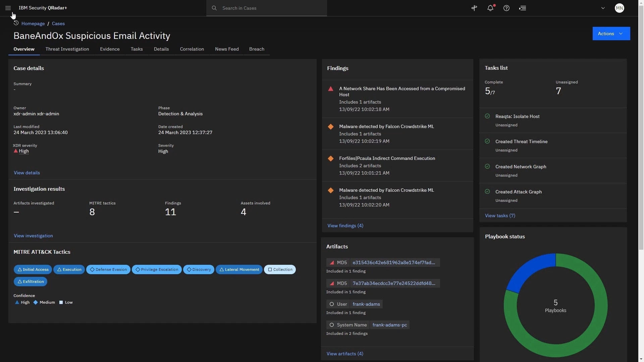
Task: Toggle Created Attack Graph task checkmark
Action: [x=487, y=192]
